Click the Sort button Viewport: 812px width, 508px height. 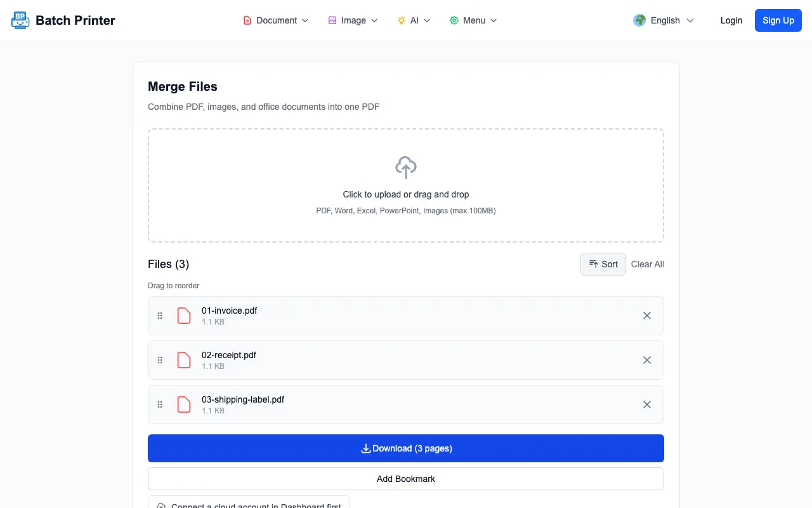(x=603, y=264)
